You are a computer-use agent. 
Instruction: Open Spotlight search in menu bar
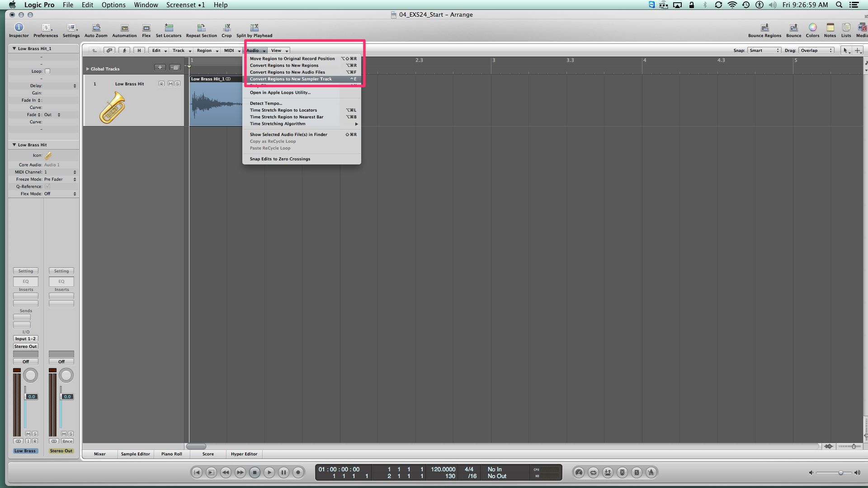(x=839, y=5)
